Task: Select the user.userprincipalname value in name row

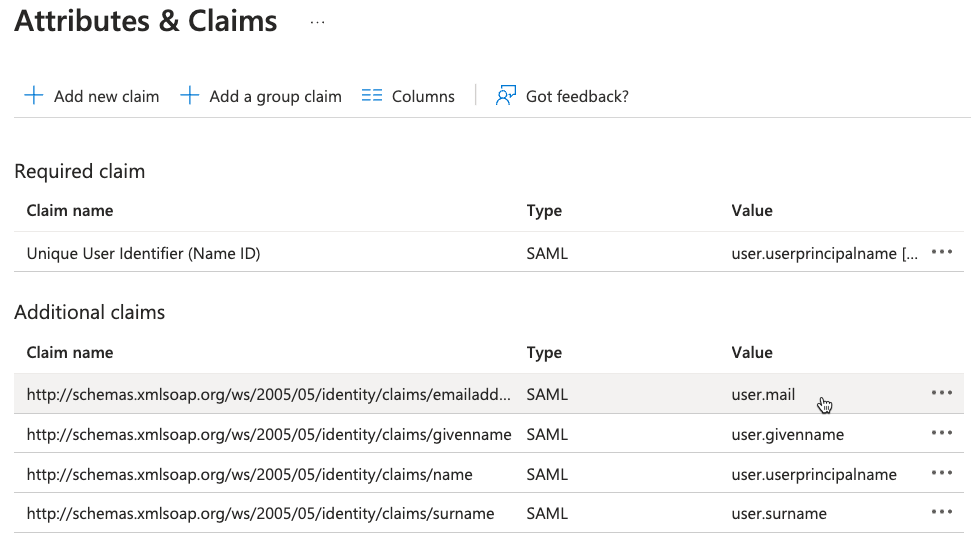Action: [x=813, y=474]
